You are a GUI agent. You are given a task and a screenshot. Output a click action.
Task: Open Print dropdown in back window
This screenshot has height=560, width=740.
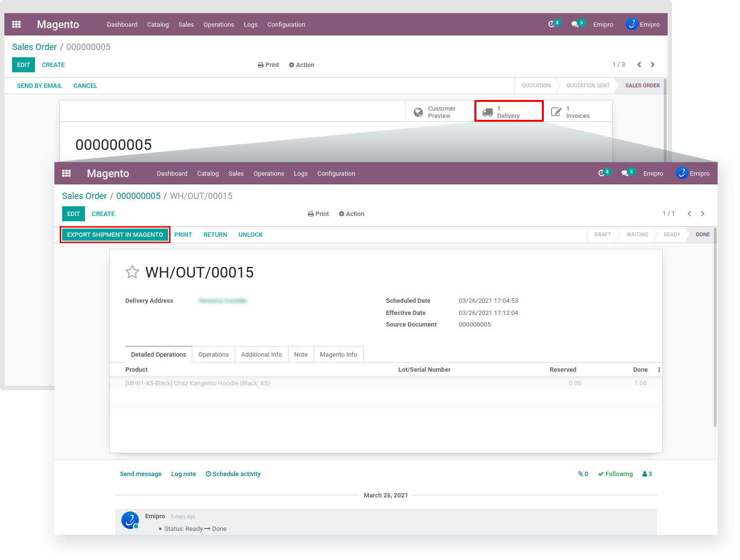(268, 65)
